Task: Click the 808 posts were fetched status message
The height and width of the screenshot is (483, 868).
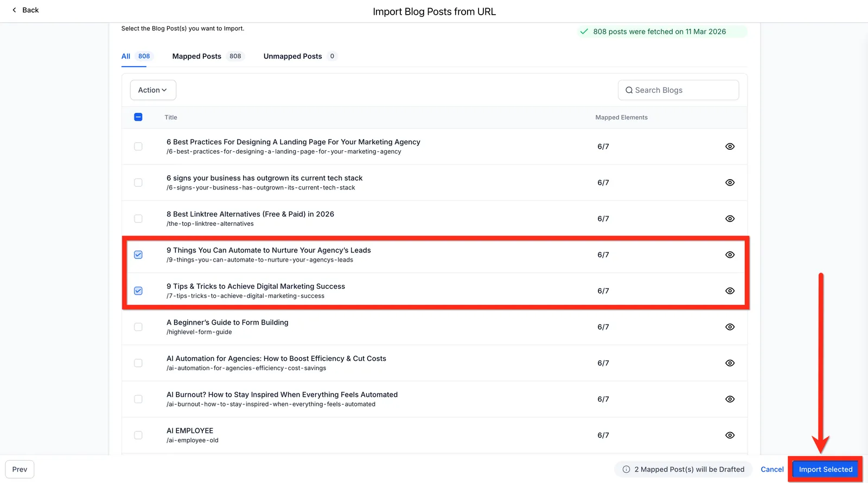Action: 662,31
